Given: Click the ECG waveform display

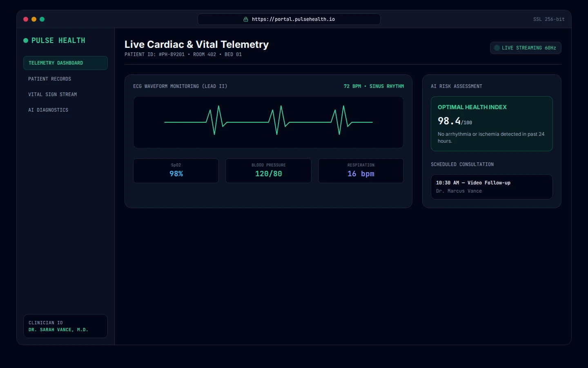Looking at the screenshot, I should click(x=268, y=122).
